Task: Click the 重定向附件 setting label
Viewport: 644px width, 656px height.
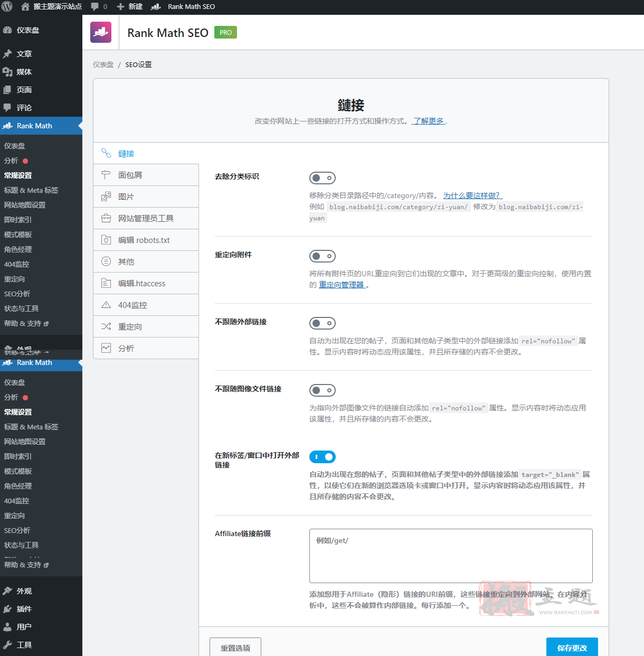Action: [x=233, y=255]
